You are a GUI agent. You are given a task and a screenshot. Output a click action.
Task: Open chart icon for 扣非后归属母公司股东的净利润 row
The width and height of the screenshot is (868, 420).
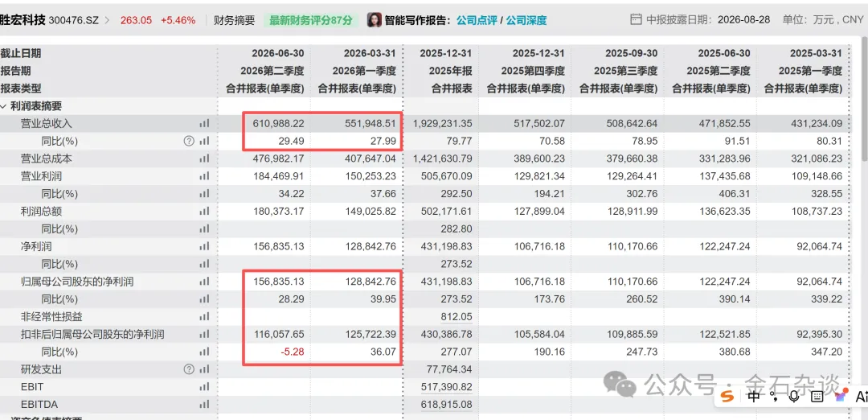(204, 334)
